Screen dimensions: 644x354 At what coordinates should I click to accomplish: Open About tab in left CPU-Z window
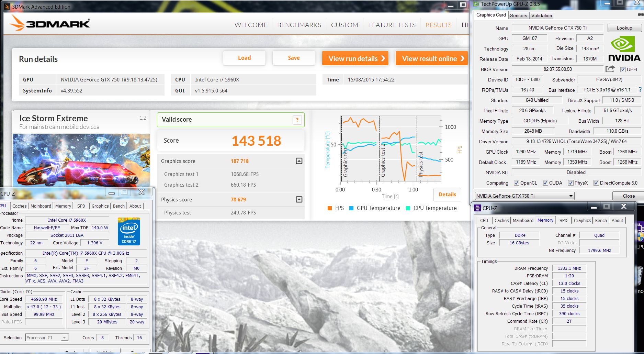pyautogui.click(x=135, y=206)
